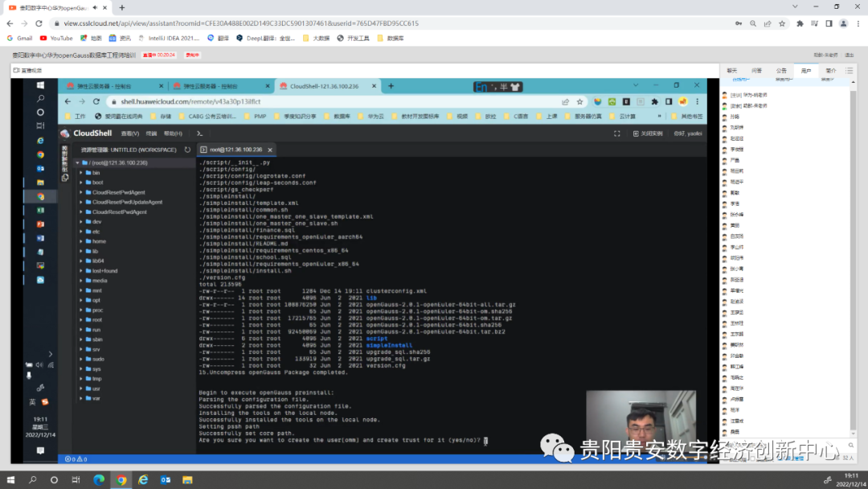Screen dimensions: 868x489
Task: Open the IntelliJ IDEA 2021 bookmark
Action: (168, 39)
